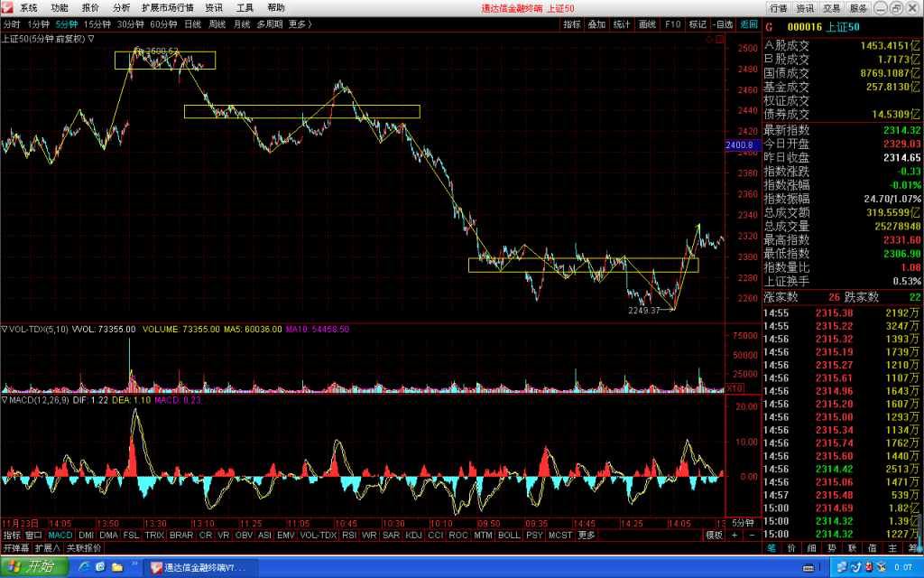Click the red G icon beside 000016

pyautogui.click(x=769, y=27)
